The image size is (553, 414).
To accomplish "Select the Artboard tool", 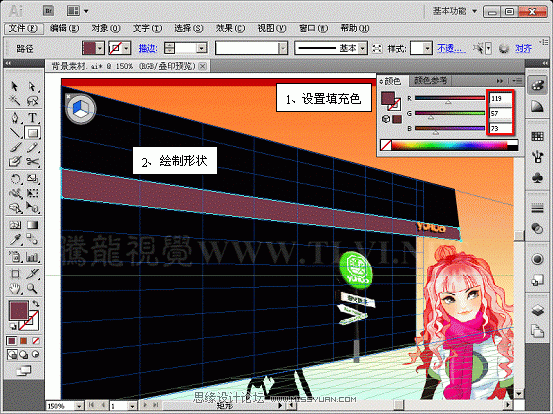I will 14,273.
